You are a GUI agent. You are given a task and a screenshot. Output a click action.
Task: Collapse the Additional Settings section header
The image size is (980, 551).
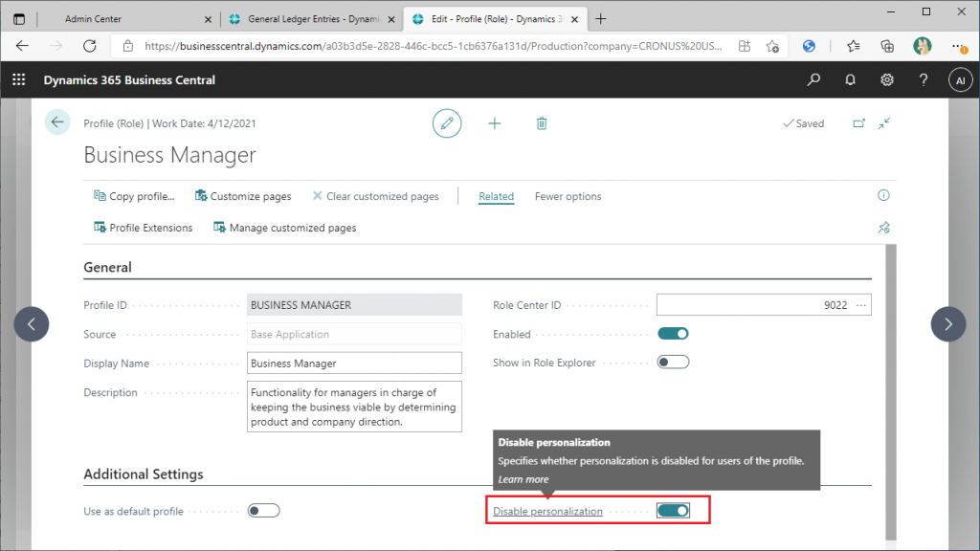tap(144, 474)
